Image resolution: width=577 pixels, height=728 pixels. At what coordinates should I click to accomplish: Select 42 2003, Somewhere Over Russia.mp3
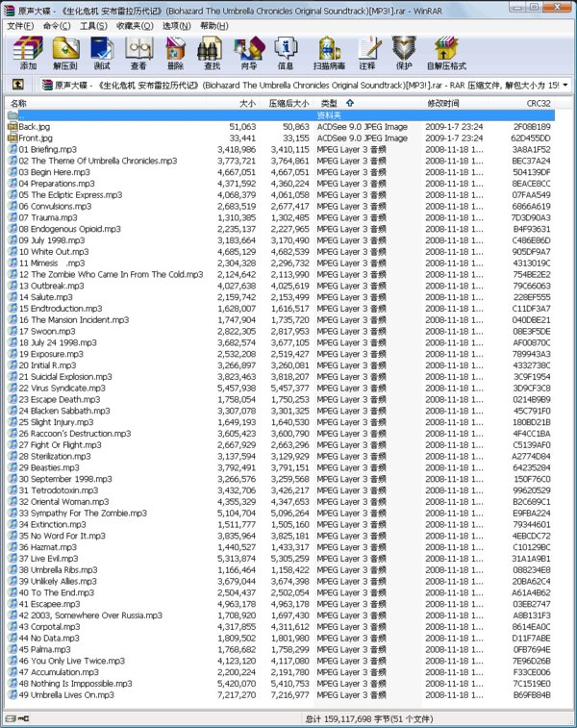click(x=90, y=615)
